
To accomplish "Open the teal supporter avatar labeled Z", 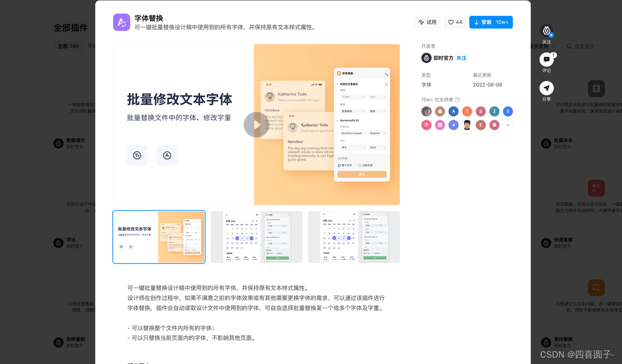I will 494,112.
